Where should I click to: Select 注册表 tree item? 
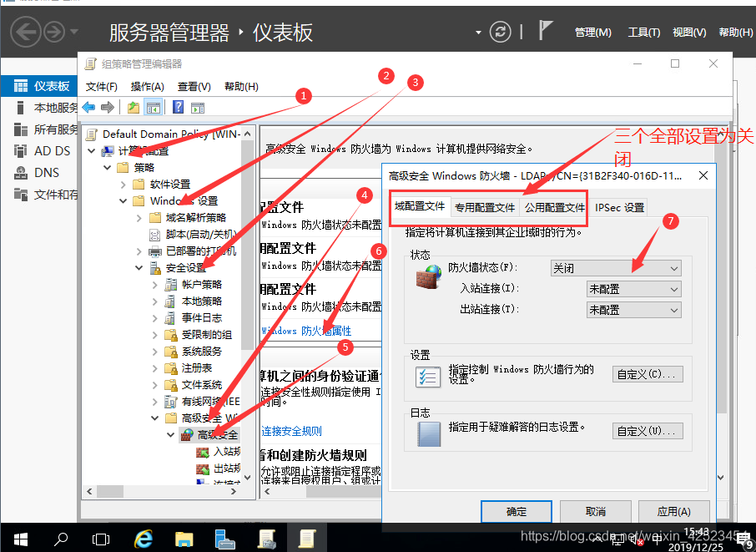tap(197, 368)
